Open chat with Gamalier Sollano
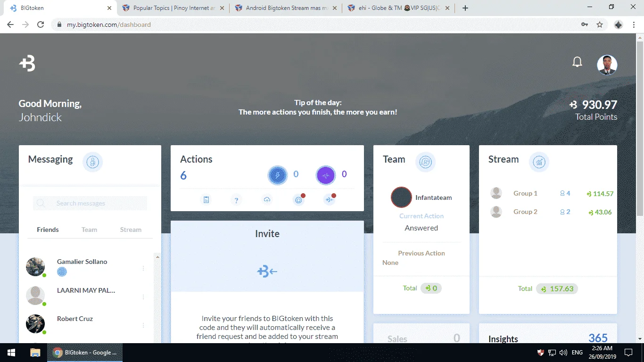 pyautogui.click(x=82, y=262)
